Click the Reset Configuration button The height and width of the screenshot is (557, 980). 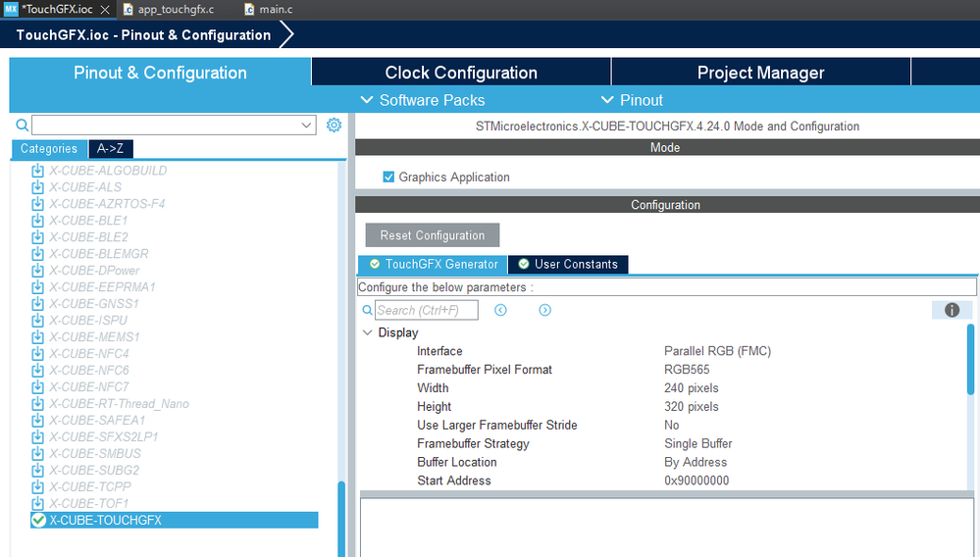pos(433,235)
